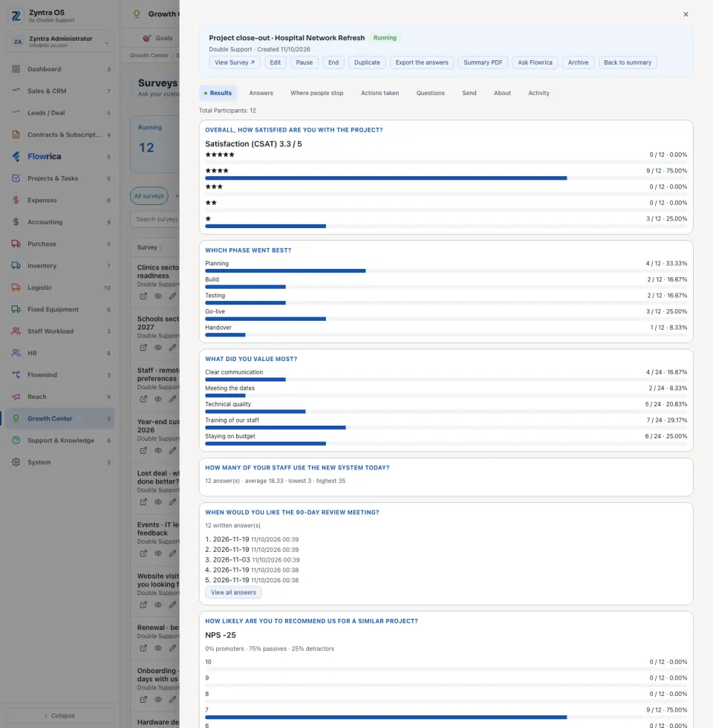This screenshot has height=728, width=713.
Task: Click the four-star satisfaction progress bar
Action: pyautogui.click(x=446, y=178)
